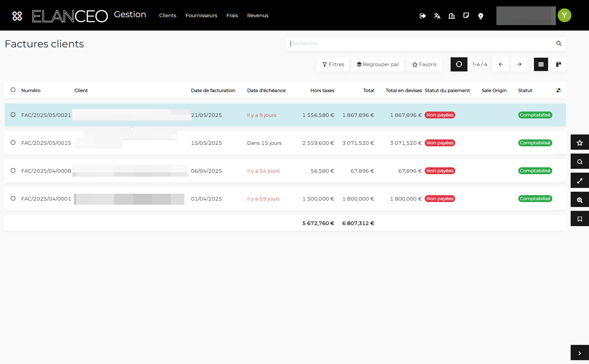The width and height of the screenshot is (589, 364).
Task: Open the Clients menu
Action: 168,16
